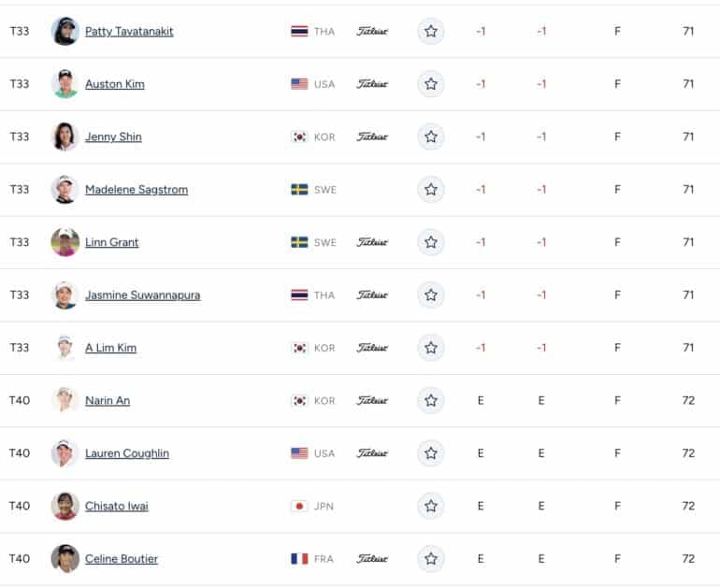The image size is (720, 588).
Task: Toggle favorite star for Auston Kim
Action: [431, 84]
